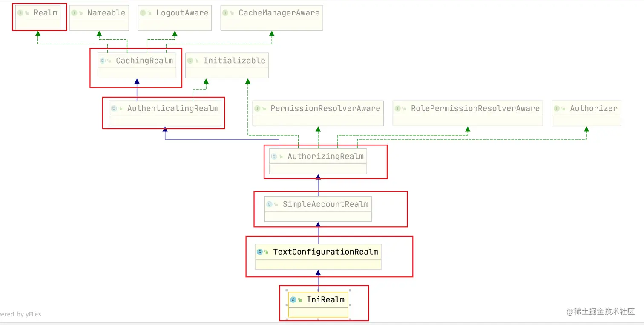Click the class icon beside TextConfigurationRealm
The width and height of the screenshot is (644, 325).
click(x=260, y=252)
